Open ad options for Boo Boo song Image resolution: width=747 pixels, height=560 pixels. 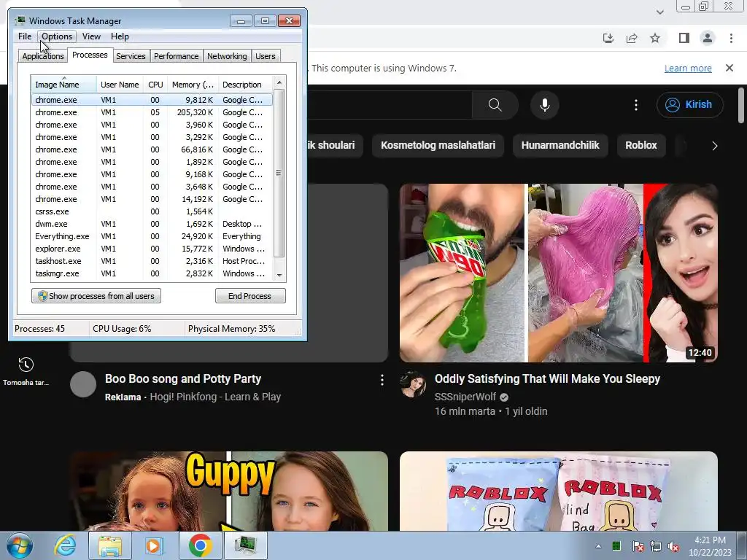[x=382, y=379]
